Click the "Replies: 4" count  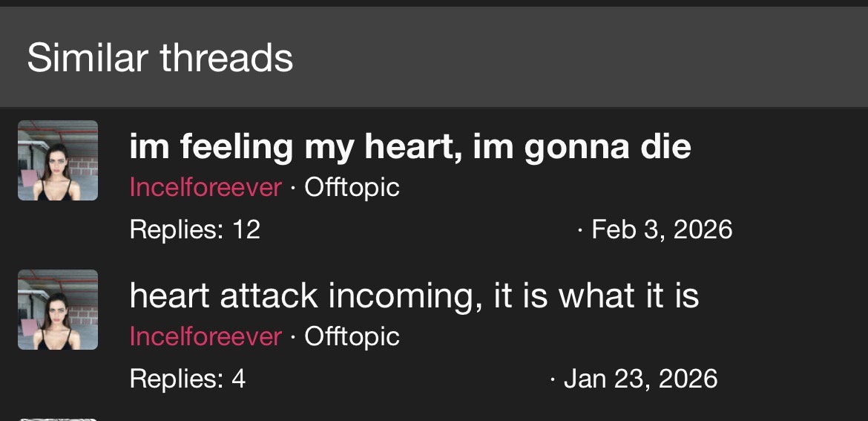pos(187,379)
